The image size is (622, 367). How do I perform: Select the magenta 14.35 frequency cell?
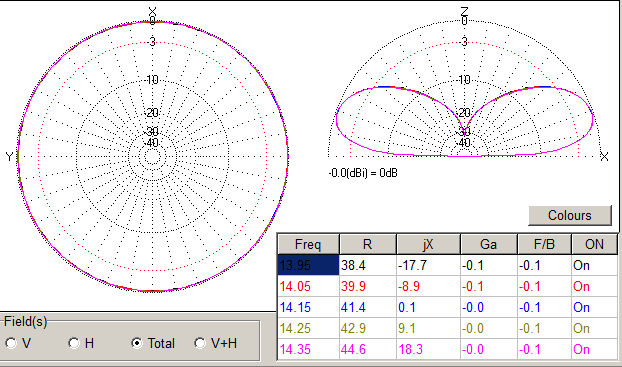(308, 349)
